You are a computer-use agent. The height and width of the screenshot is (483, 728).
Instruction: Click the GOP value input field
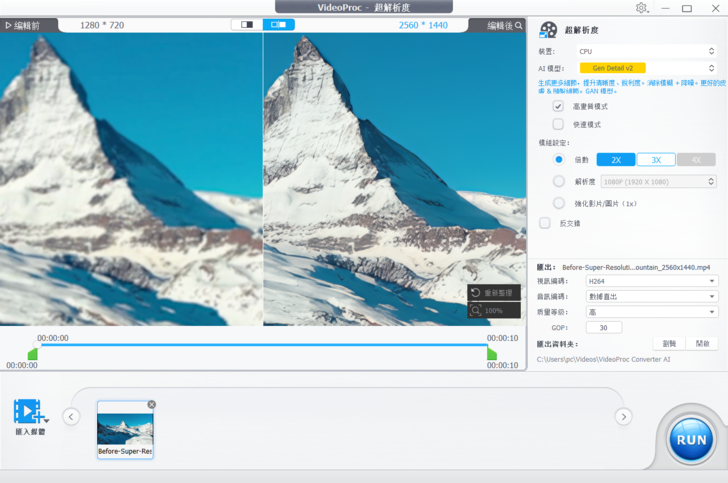603,327
